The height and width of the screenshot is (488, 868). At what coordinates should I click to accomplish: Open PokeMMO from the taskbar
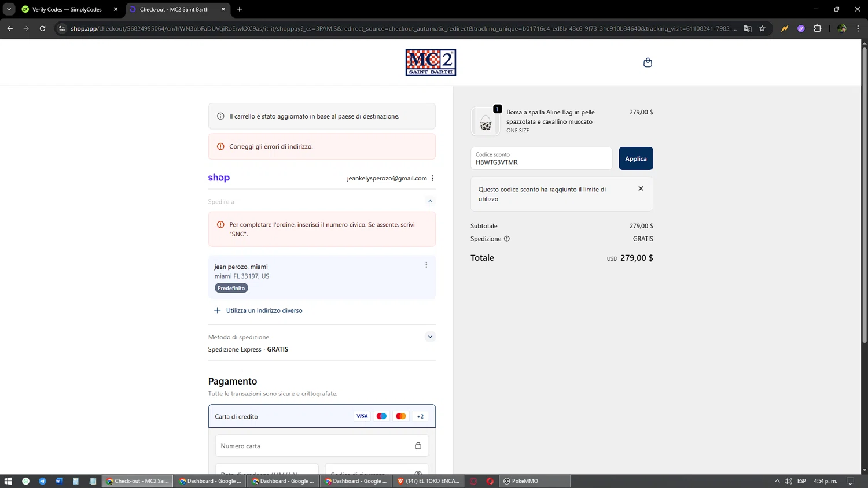534,481
